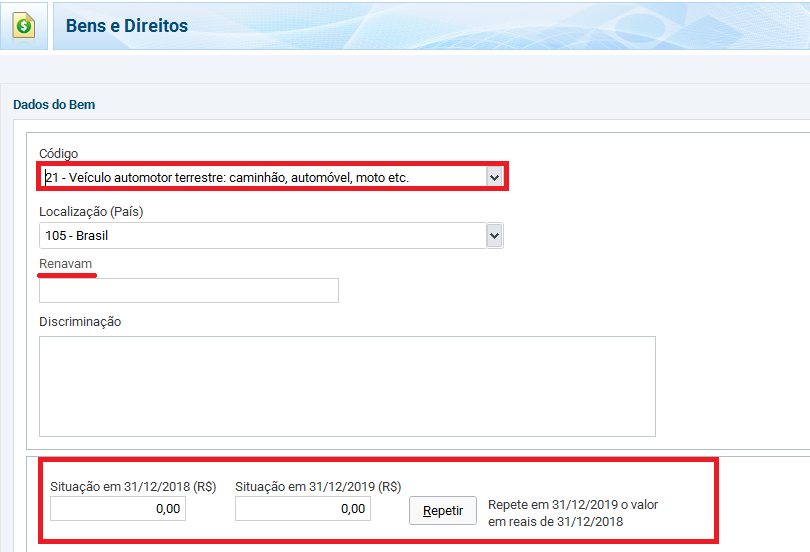Viewport: 810px width, 552px height.
Task: Expand the Código dropdown arrow
Action: [493, 177]
